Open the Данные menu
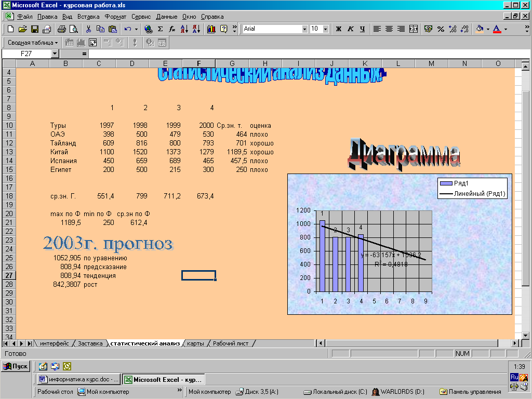 point(166,17)
